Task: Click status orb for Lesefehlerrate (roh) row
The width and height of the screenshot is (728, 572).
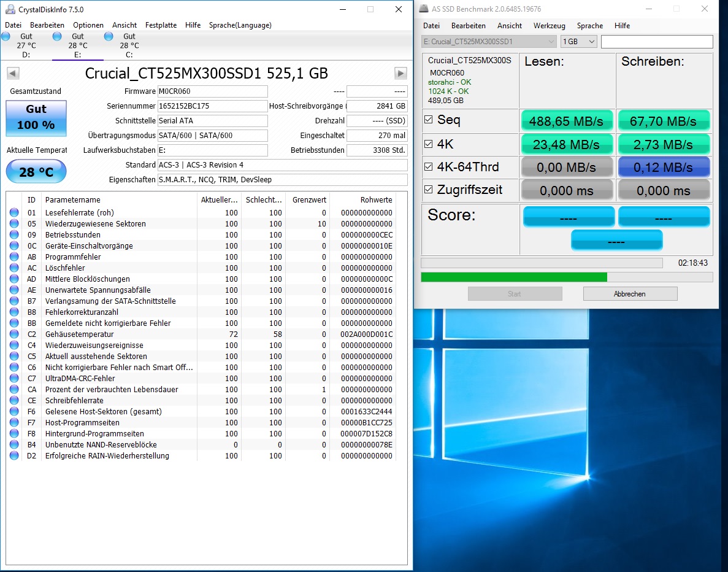Action: pyautogui.click(x=14, y=212)
